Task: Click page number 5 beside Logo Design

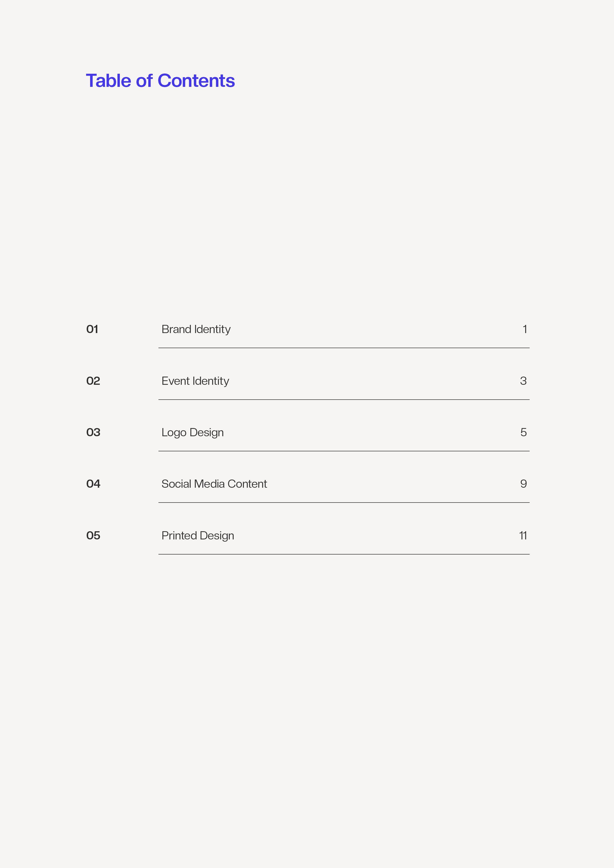Action: pos(524,432)
